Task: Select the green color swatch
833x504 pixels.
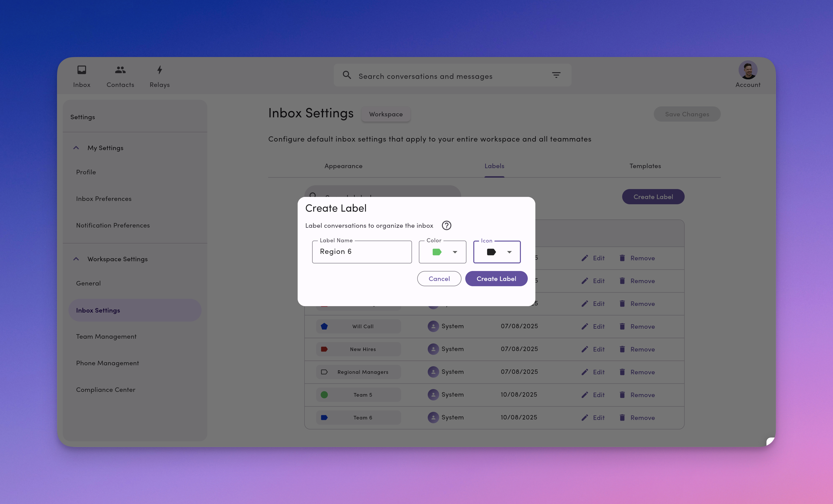Action: (x=437, y=252)
